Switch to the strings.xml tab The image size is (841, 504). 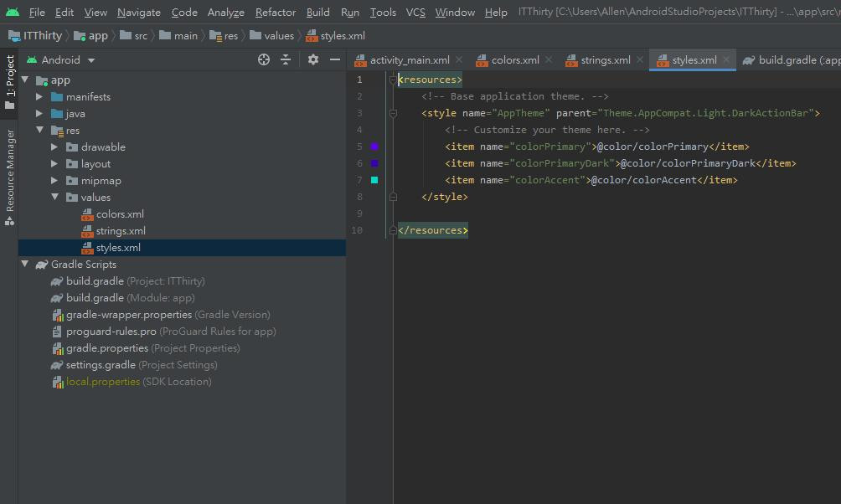click(603, 59)
